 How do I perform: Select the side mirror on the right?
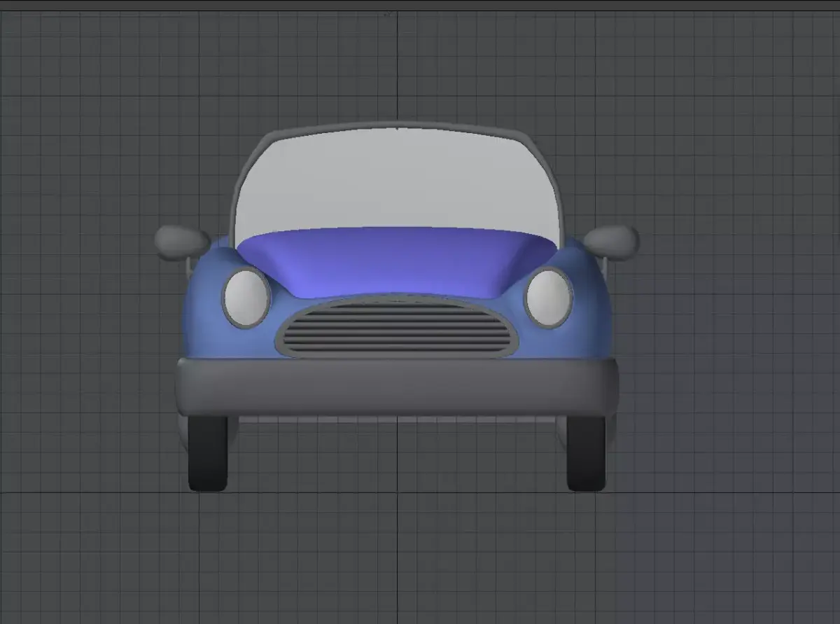611,242
